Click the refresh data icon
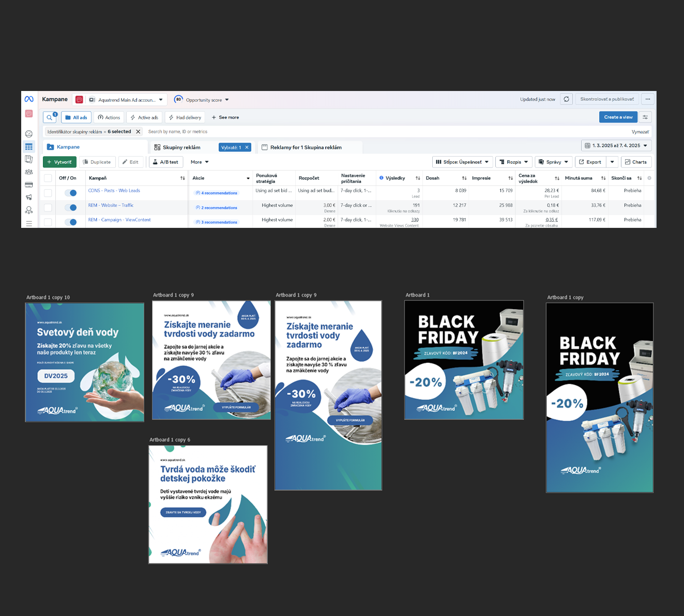This screenshot has width=684, height=616. 567,99
